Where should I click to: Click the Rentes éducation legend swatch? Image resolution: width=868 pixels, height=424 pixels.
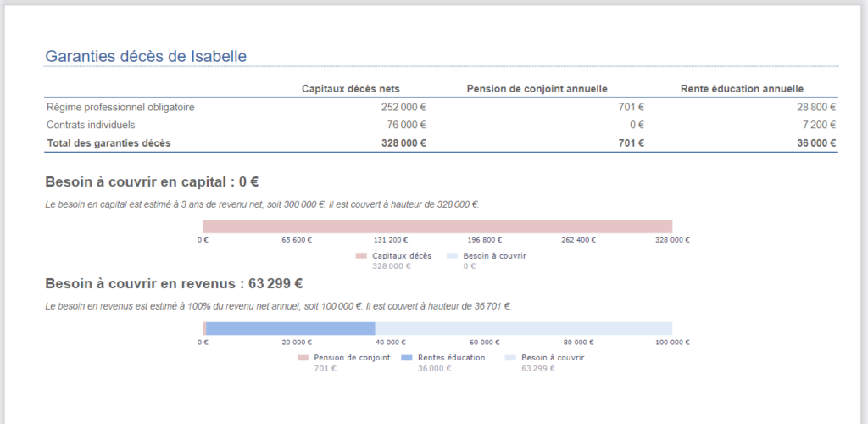pyautogui.click(x=406, y=358)
